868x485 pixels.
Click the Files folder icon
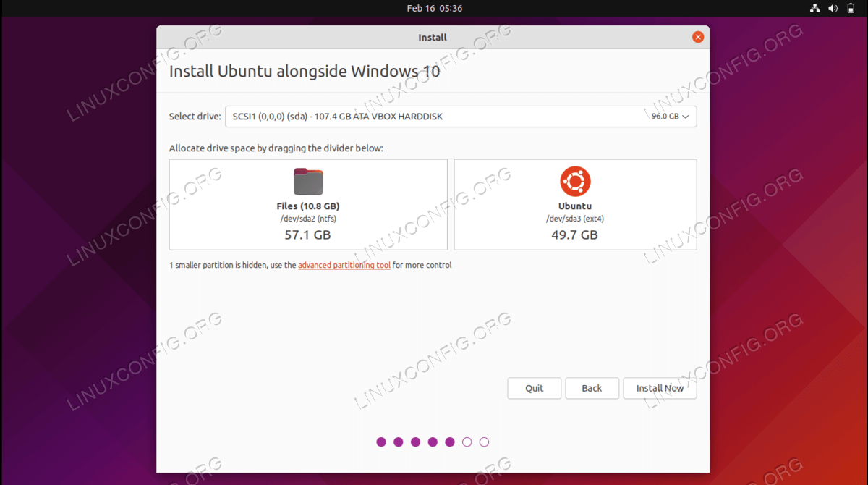(x=308, y=182)
